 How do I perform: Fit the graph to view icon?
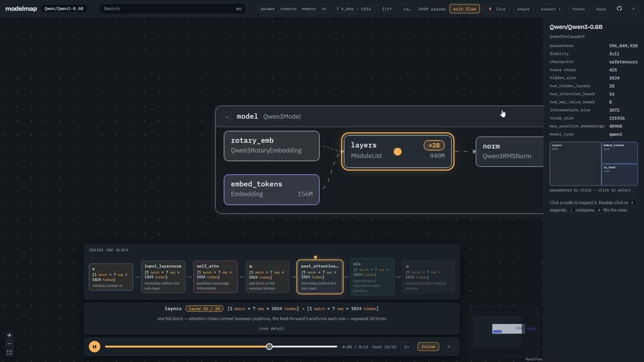point(9,352)
